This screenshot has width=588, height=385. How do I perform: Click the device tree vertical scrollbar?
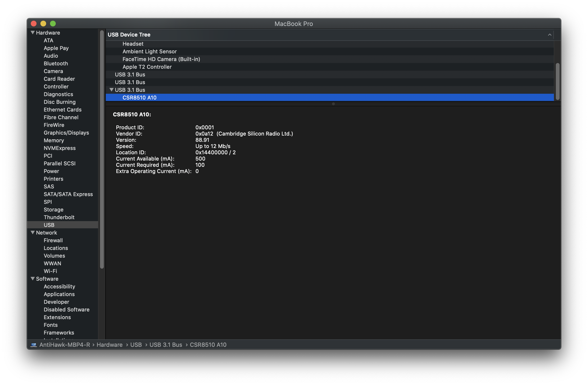pos(557,81)
